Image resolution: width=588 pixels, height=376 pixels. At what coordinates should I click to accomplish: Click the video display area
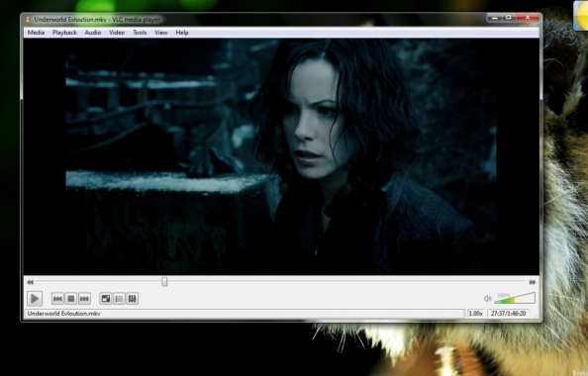click(281, 156)
